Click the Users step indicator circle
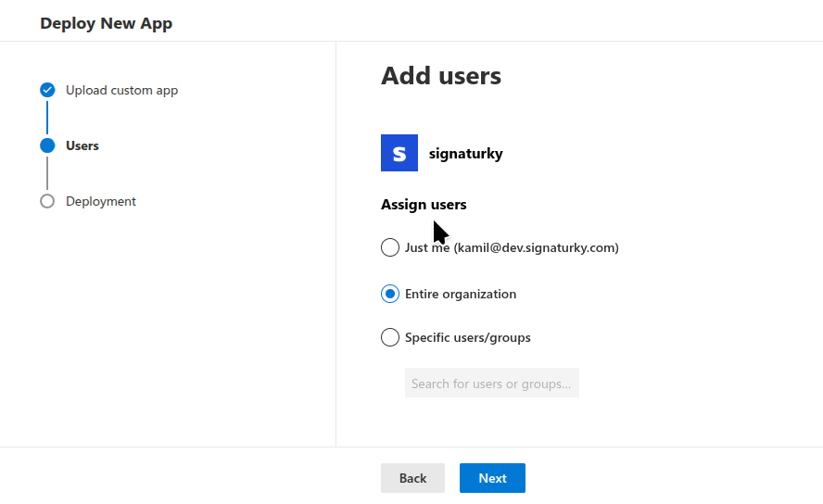Screen dimensions: 823x504 pyautogui.click(x=47, y=145)
